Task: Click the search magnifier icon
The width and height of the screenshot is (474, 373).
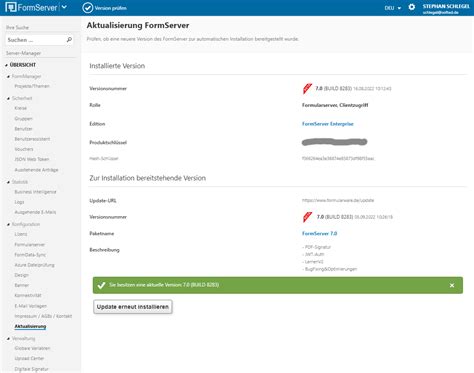Action: coord(69,40)
